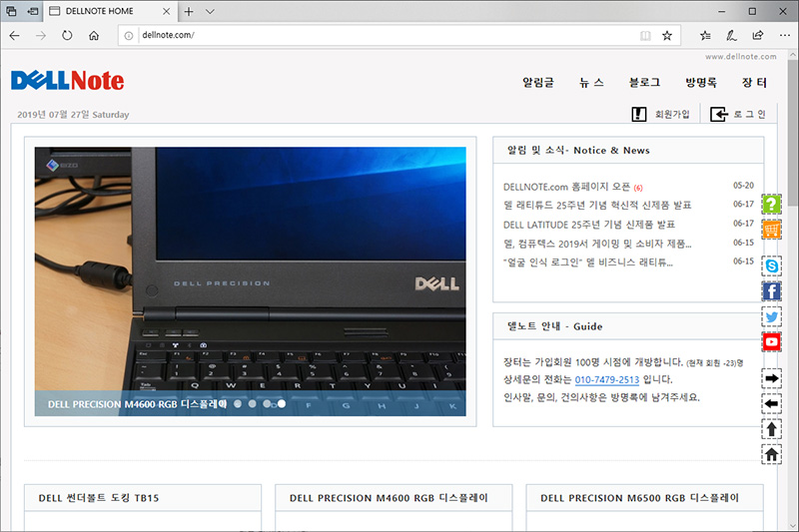The height and width of the screenshot is (532, 799).
Task: Click the bottom DELL PRECISION M4600 RGB card title
Action: coord(389,498)
